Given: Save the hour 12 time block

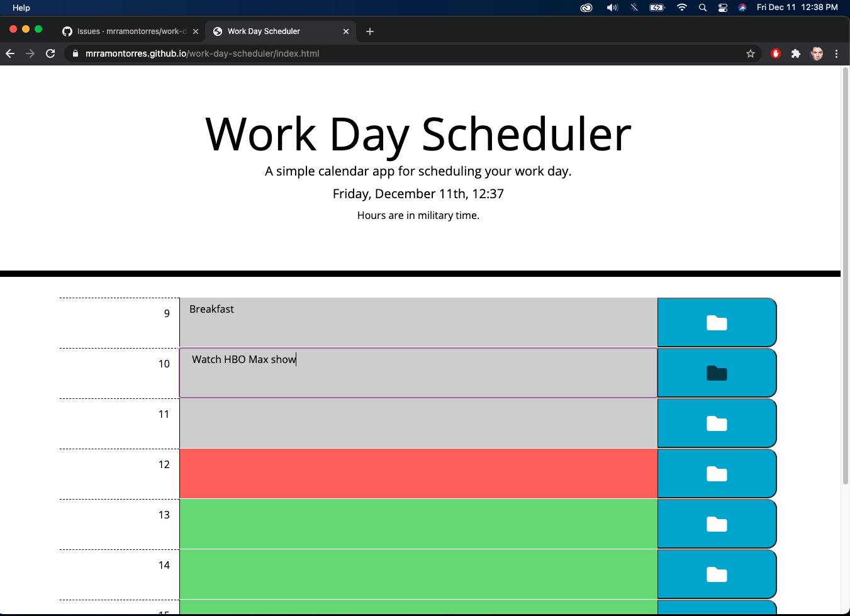Looking at the screenshot, I should [x=717, y=474].
